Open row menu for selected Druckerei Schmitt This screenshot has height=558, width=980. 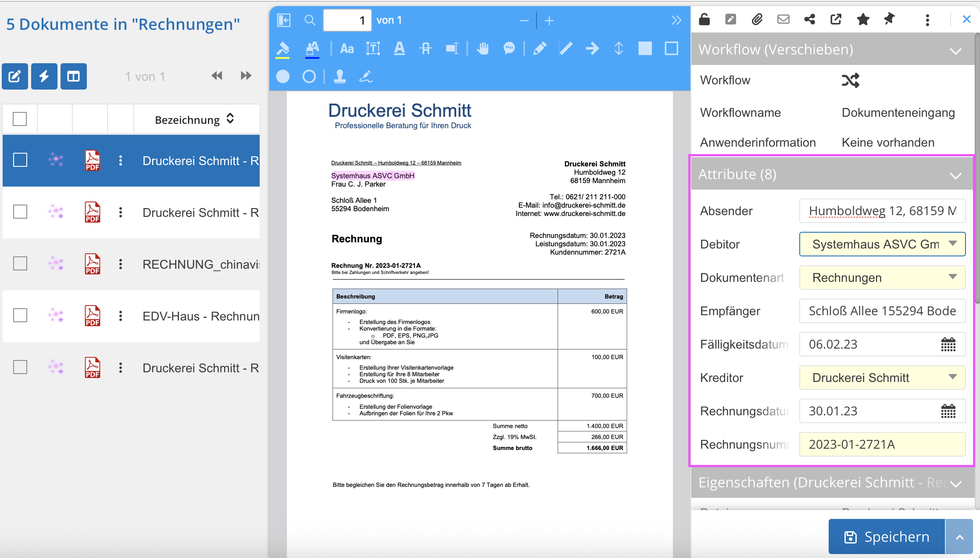[x=121, y=161]
